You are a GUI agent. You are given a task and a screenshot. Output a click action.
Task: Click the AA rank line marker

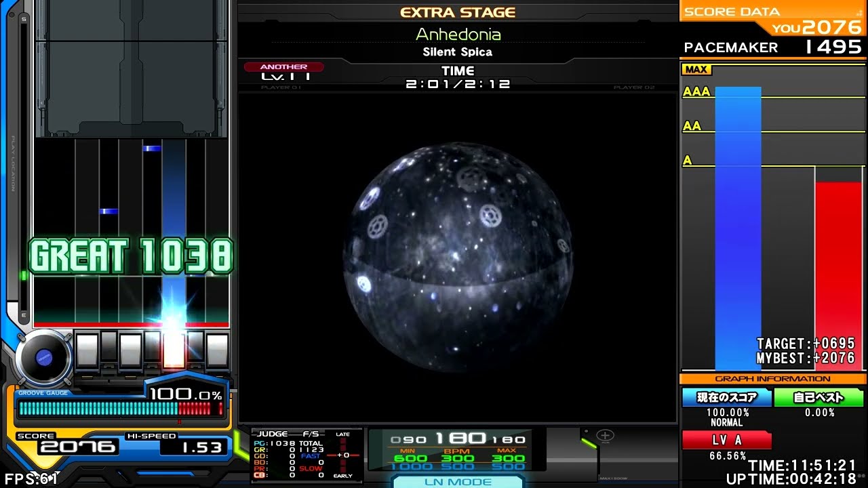692,126
